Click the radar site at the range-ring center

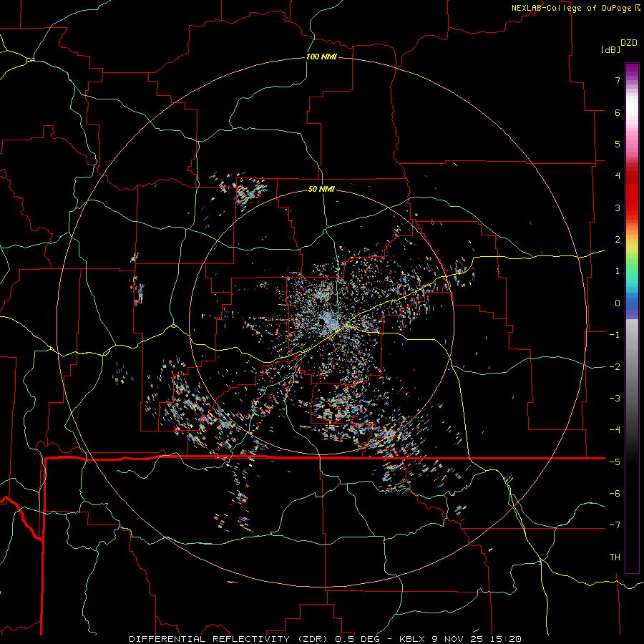click(x=321, y=321)
